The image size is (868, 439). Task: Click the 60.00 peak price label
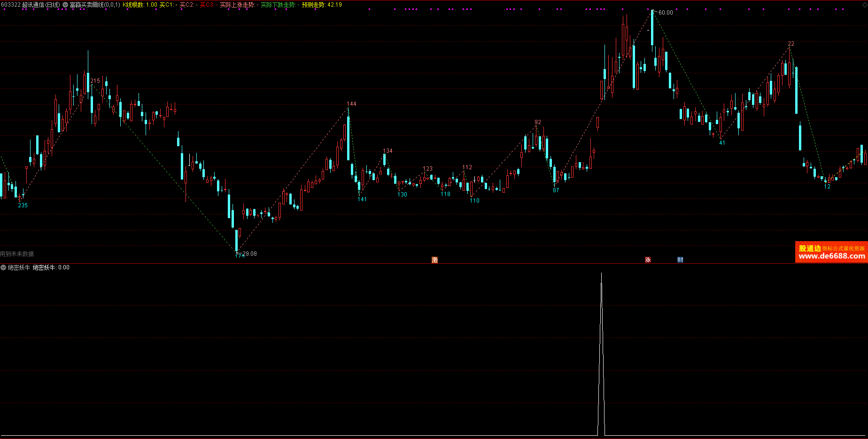(665, 13)
